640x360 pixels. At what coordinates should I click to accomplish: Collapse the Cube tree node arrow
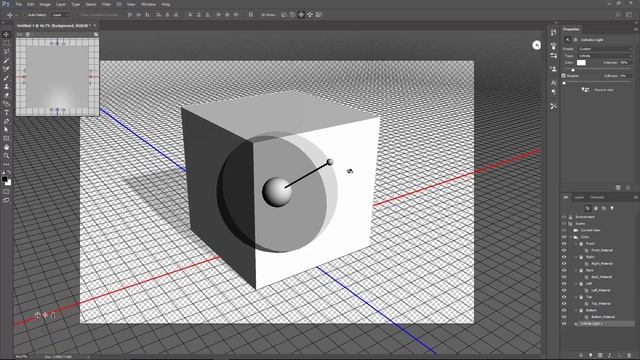pos(571,237)
